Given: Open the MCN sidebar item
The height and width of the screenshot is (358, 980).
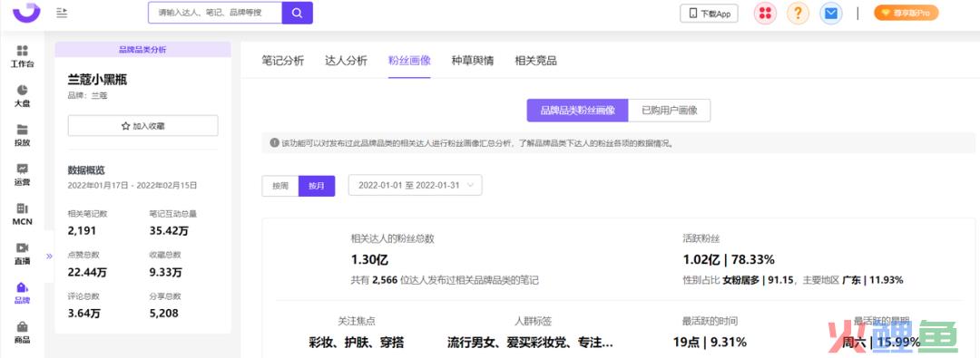Looking at the screenshot, I should (23, 214).
